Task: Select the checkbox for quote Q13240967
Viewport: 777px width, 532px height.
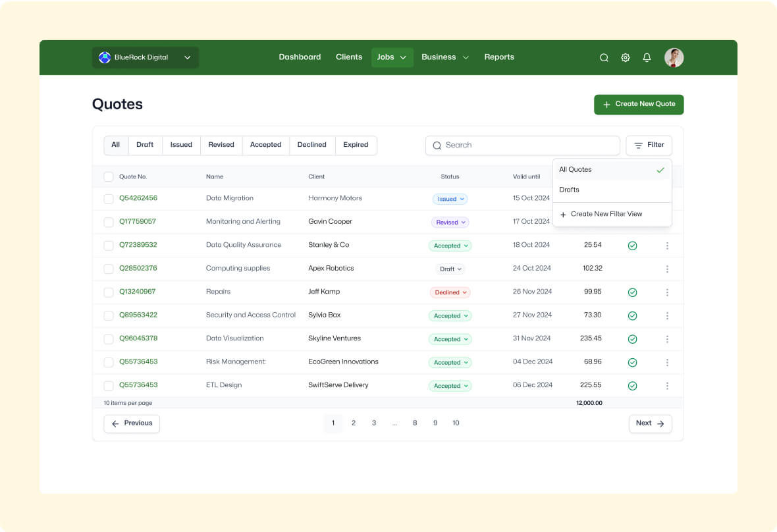Action: pyautogui.click(x=109, y=292)
